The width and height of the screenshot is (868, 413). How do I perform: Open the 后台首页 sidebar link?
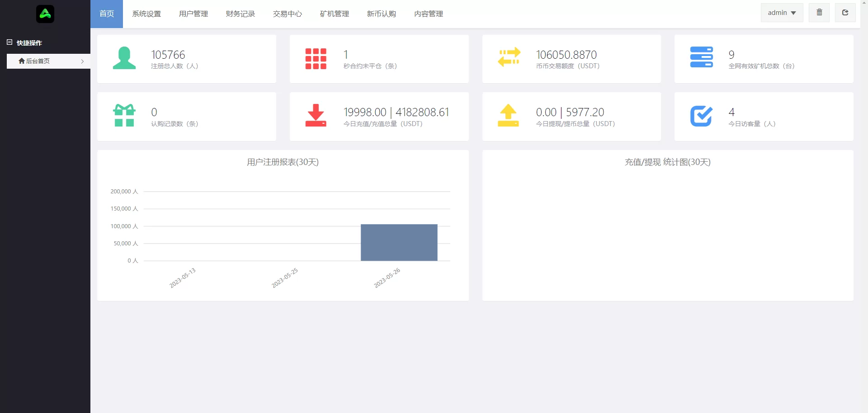38,61
